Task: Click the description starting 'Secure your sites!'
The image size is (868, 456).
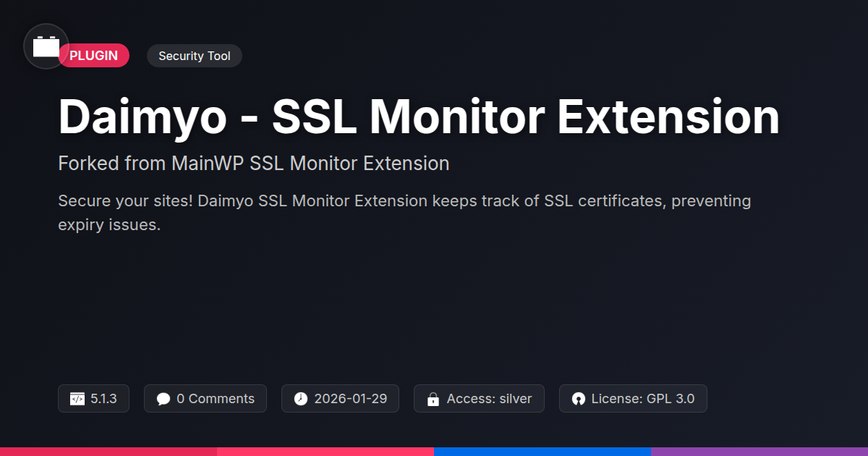Action: (x=404, y=213)
